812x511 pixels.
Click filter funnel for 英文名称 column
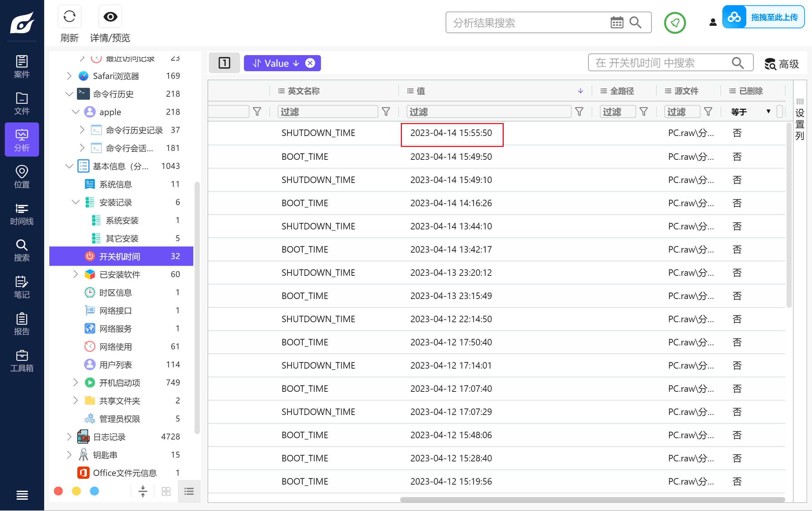coord(386,111)
